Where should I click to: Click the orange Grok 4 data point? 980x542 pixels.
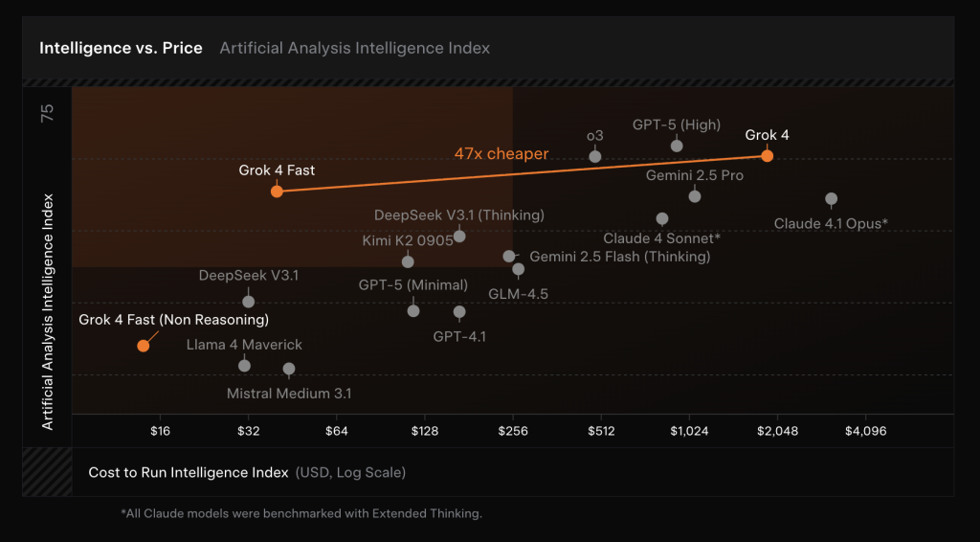pos(767,156)
